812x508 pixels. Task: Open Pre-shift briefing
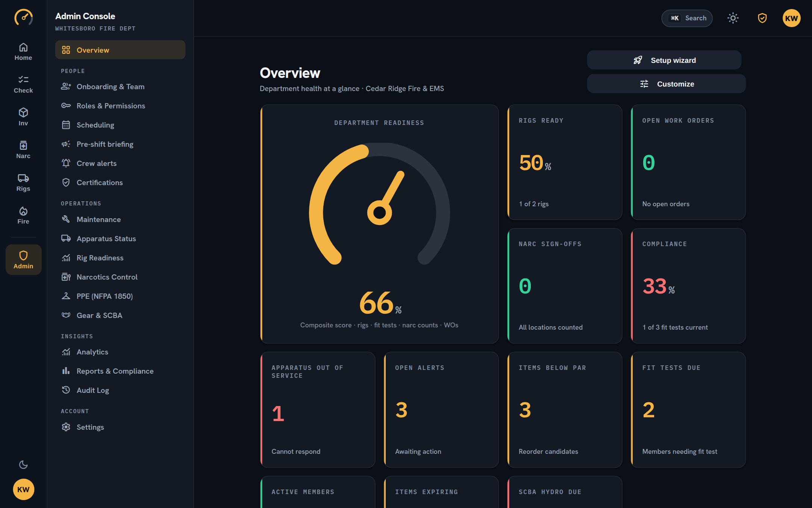click(x=120, y=144)
